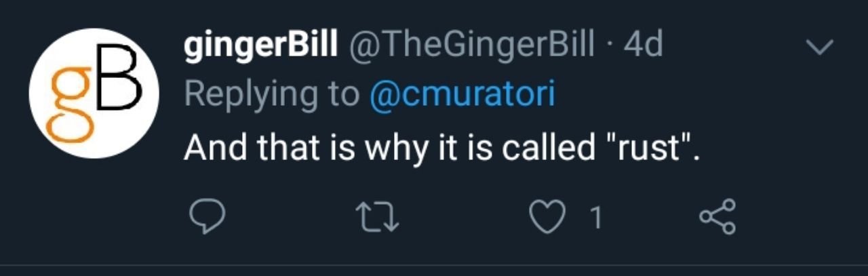
Task: Click the reply speech bubble icon
Action: (x=206, y=218)
